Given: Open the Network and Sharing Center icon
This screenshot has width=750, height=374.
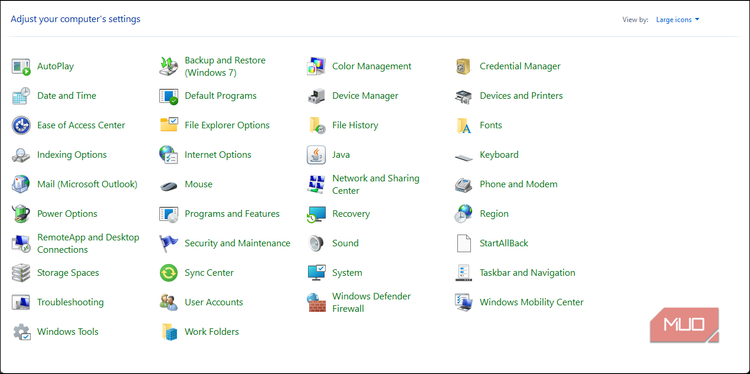Looking at the screenshot, I should tap(316, 185).
